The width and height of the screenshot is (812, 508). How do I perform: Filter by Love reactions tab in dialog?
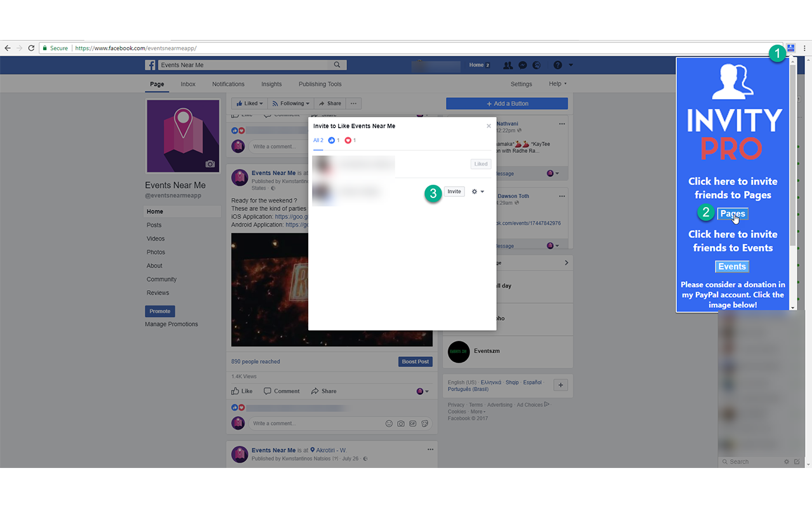point(350,140)
